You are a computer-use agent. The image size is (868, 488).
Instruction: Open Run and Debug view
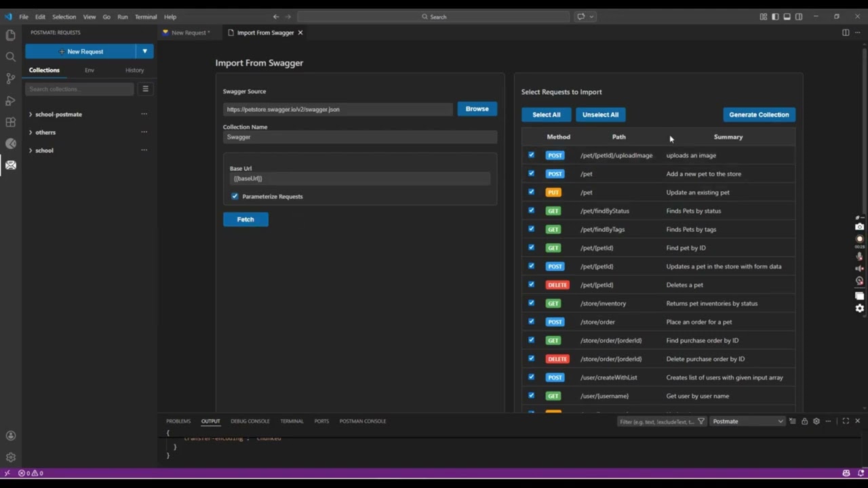pos(10,100)
